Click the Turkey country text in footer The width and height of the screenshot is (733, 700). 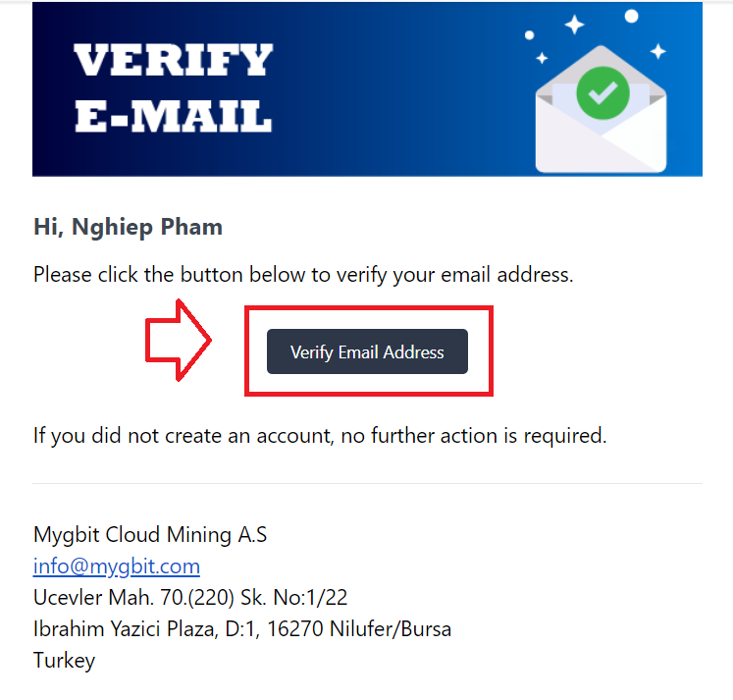[x=64, y=661]
